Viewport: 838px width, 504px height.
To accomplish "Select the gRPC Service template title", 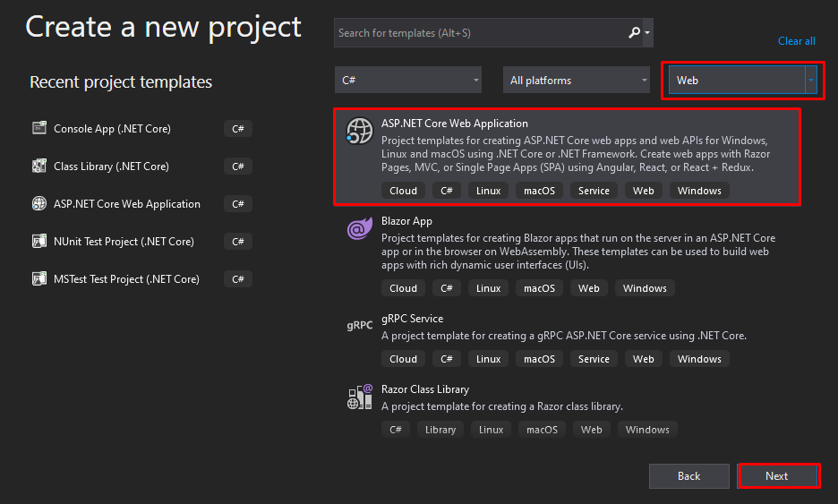I will point(412,319).
